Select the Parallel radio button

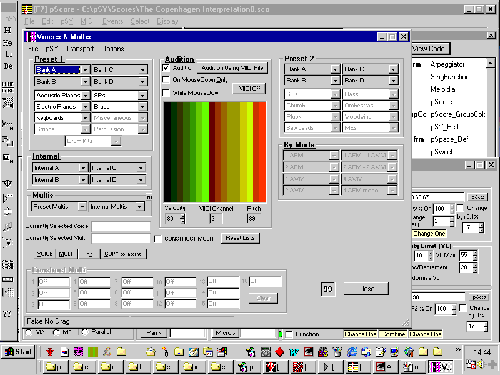coord(85,332)
